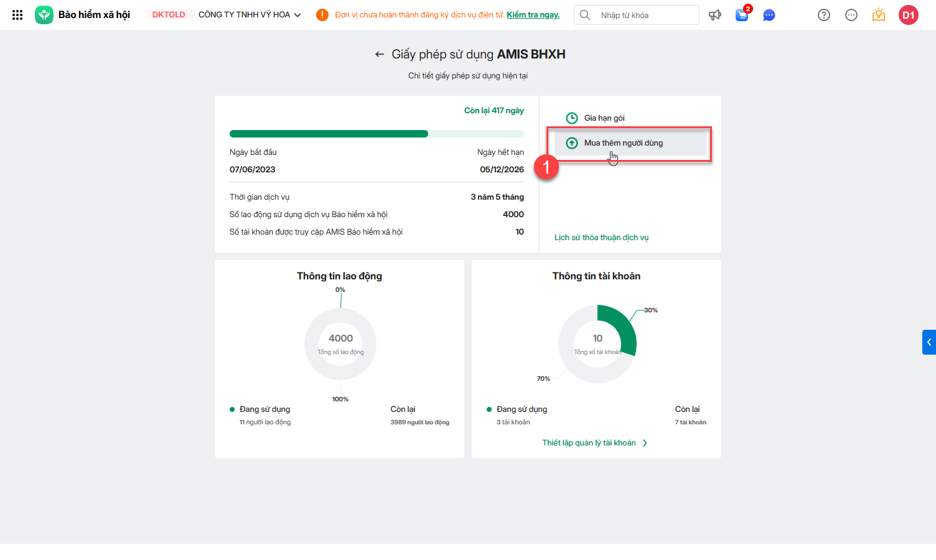Click the Bảo hiểm xã hội logo icon

click(44, 15)
